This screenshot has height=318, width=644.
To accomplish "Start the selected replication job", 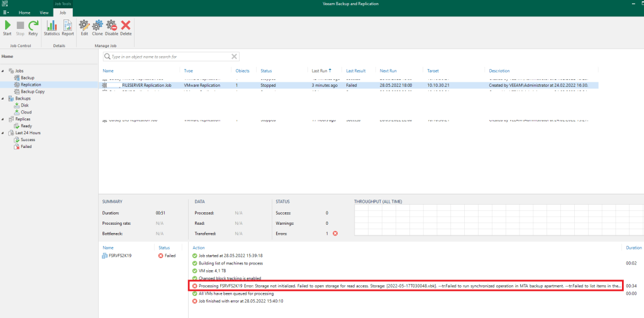I will [x=8, y=28].
